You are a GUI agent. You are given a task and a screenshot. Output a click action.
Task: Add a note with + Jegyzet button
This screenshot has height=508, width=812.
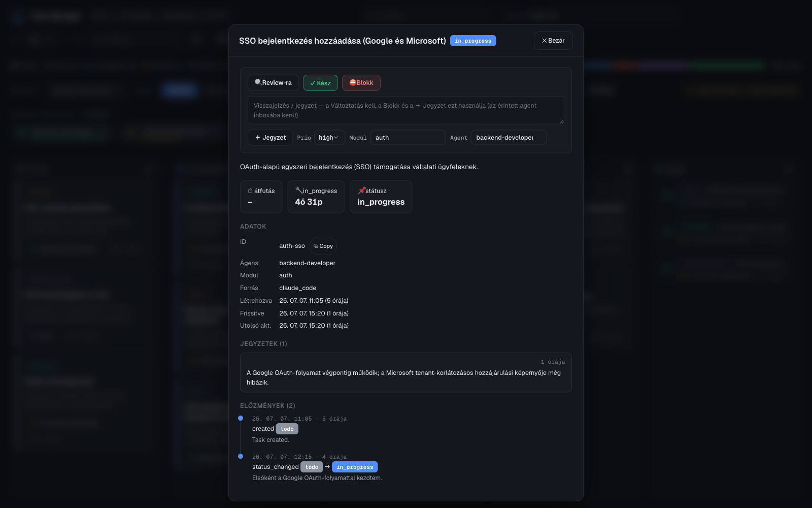coord(270,138)
